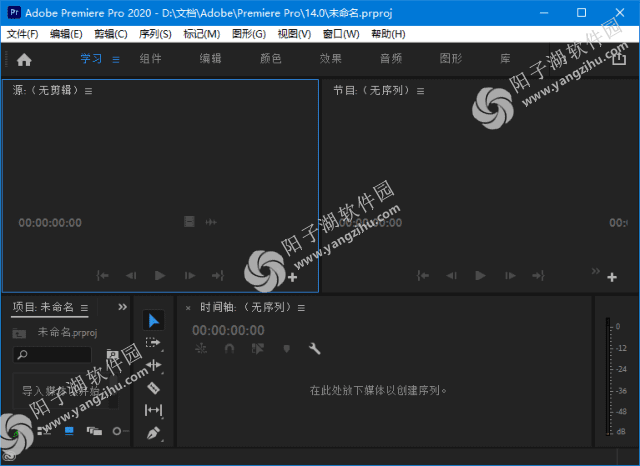Switch to the 库 workspace
The width and height of the screenshot is (640, 466).
coord(505,59)
